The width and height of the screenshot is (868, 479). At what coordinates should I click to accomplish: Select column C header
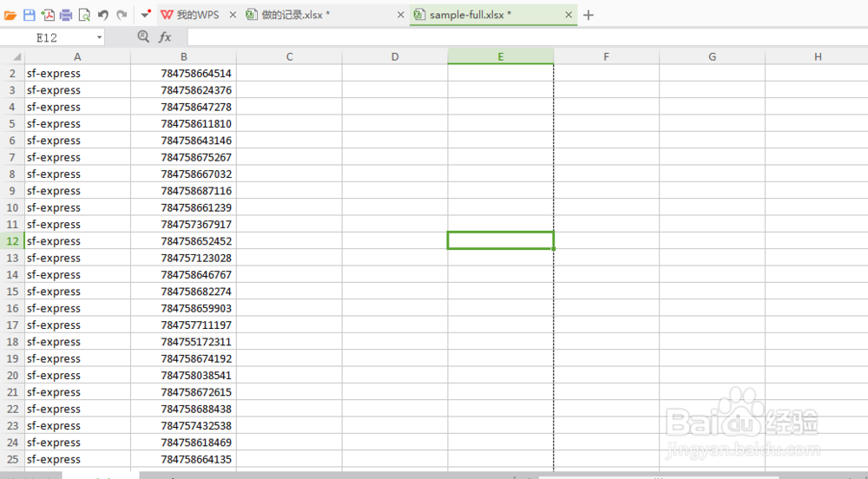click(x=290, y=56)
